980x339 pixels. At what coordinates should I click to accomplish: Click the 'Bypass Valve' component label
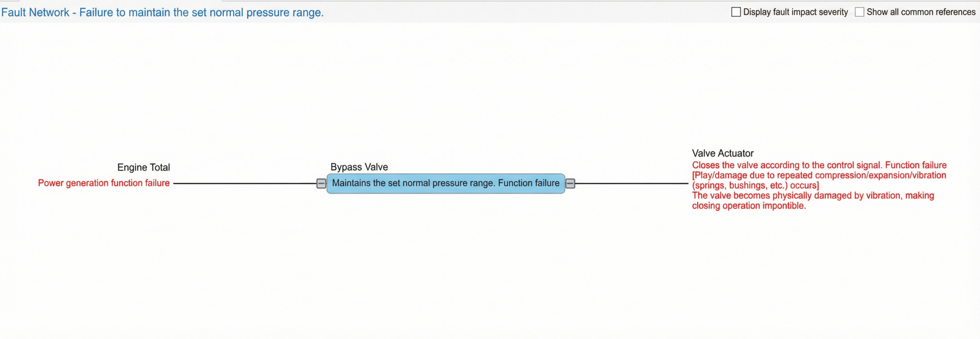pyautogui.click(x=359, y=167)
